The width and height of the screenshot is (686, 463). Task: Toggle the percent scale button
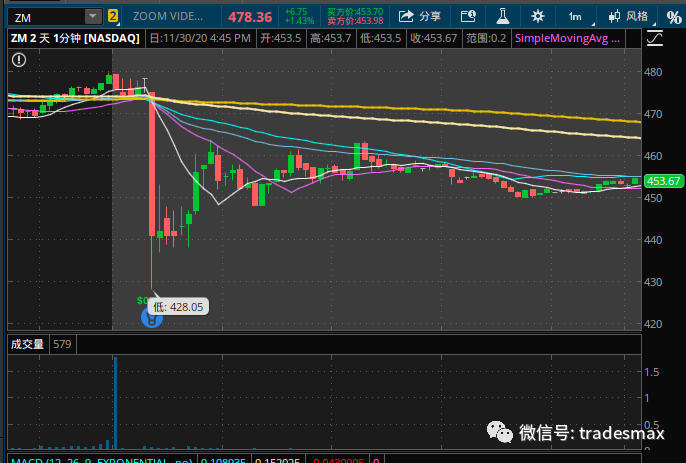674,17
